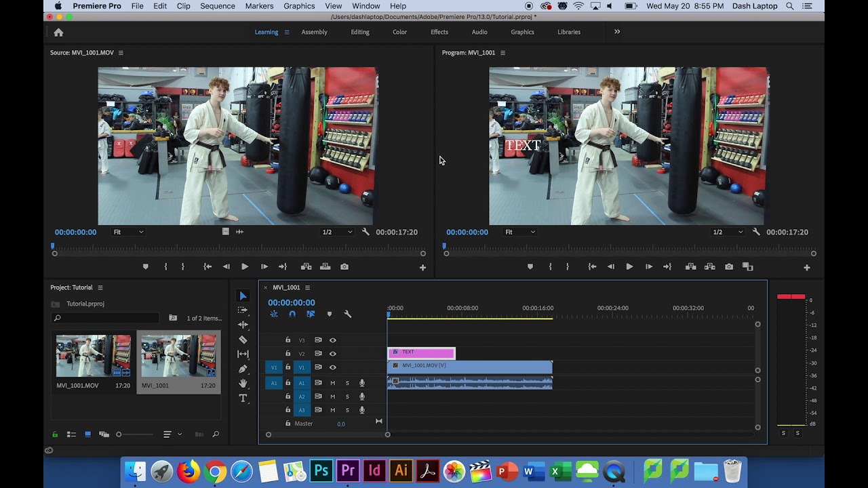This screenshot has width=868, height=488.
Task: Open Source monitor settings wrench
Action: pos(366,232)
